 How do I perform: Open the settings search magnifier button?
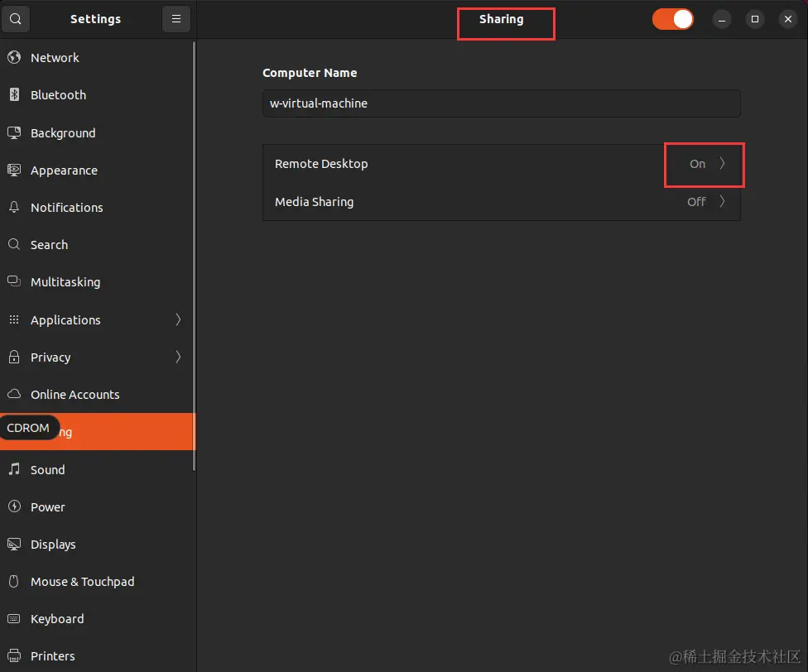click(x=16, y=19)
